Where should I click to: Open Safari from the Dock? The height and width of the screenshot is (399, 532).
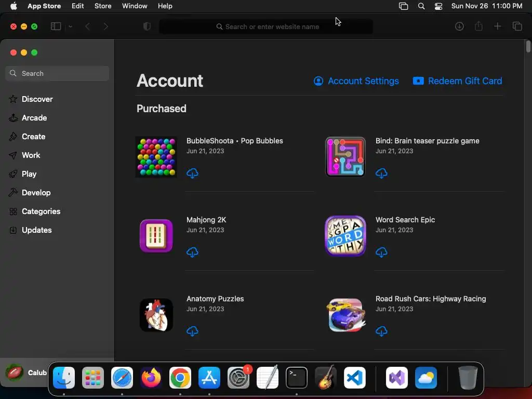coord(122,378)
